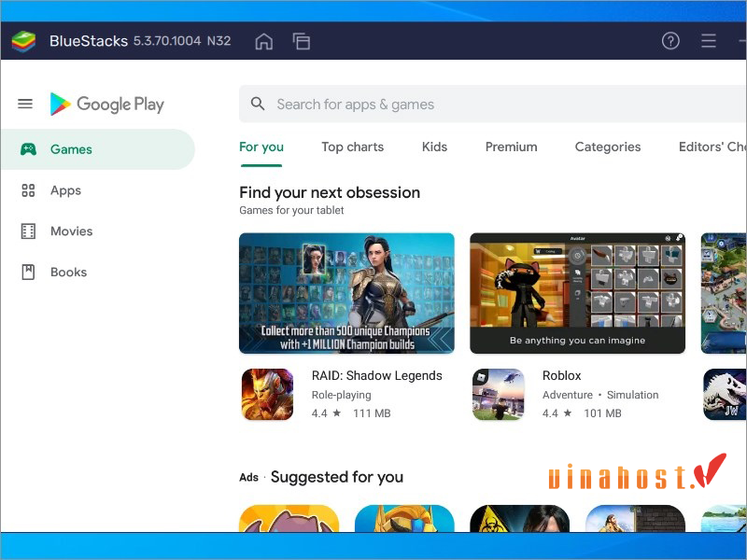The image size is (747, 560).
Task: Click the BlueStacks logo icon
Action: [24, 41]
